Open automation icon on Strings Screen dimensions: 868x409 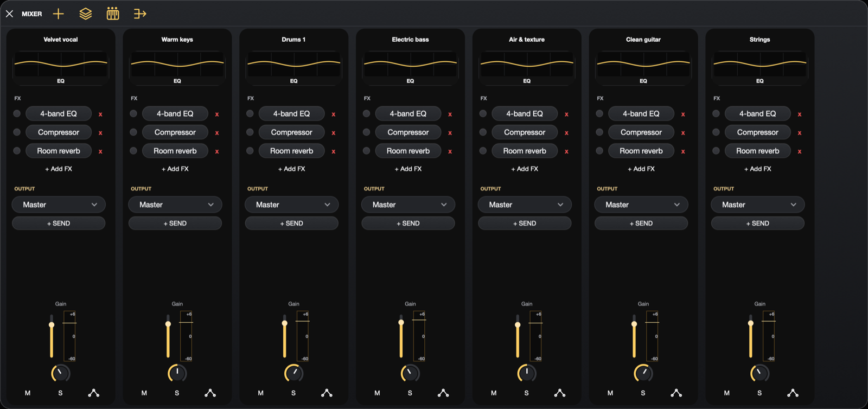click(x=793, y=393)
